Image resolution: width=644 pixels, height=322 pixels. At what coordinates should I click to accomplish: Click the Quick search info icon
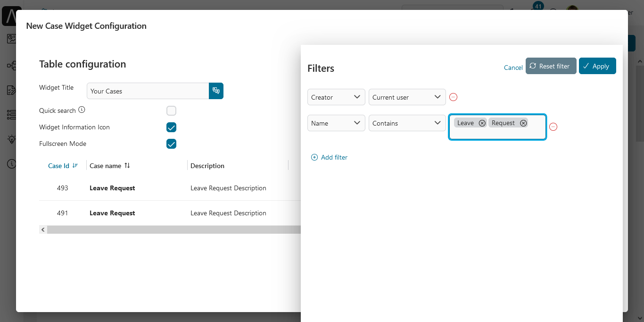coord(82,110)
